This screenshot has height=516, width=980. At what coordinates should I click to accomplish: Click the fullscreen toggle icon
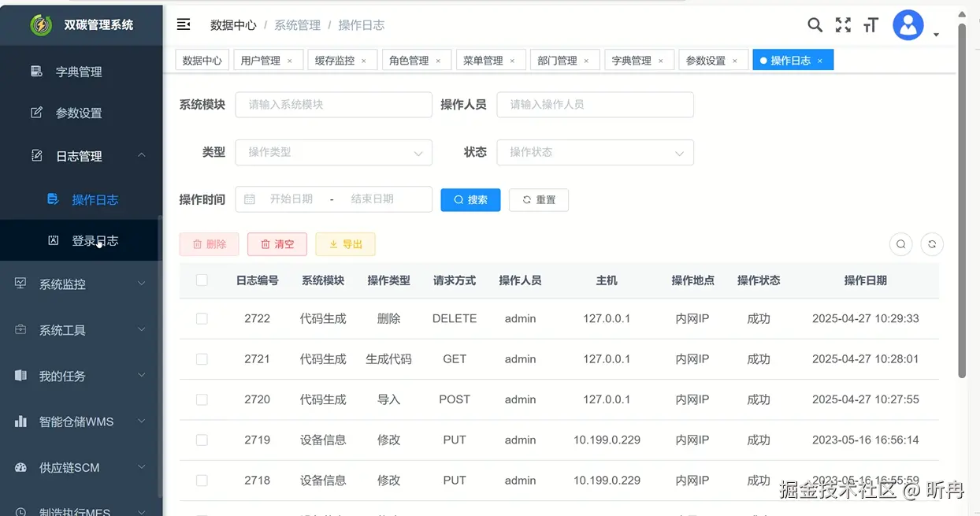[843, 25]
